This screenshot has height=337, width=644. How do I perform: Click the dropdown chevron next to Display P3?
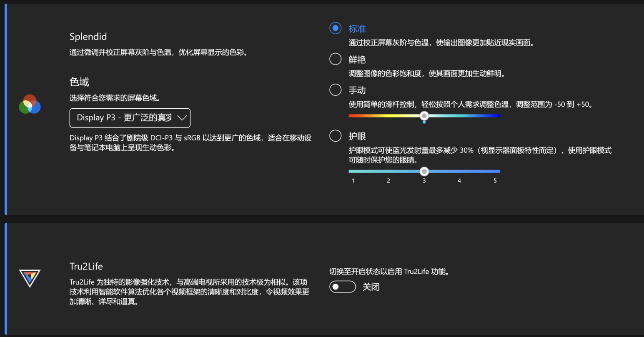182,118
